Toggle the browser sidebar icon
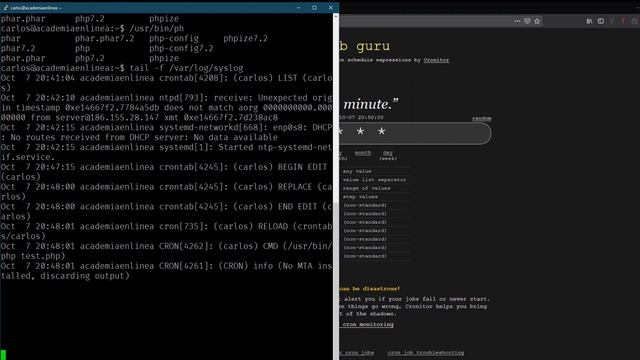 pos(601,21)
